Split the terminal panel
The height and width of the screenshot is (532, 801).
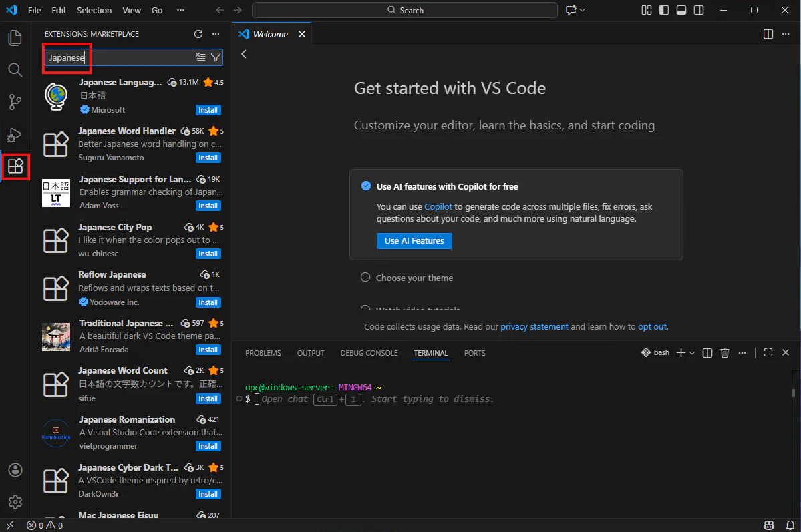click(707, 353)
